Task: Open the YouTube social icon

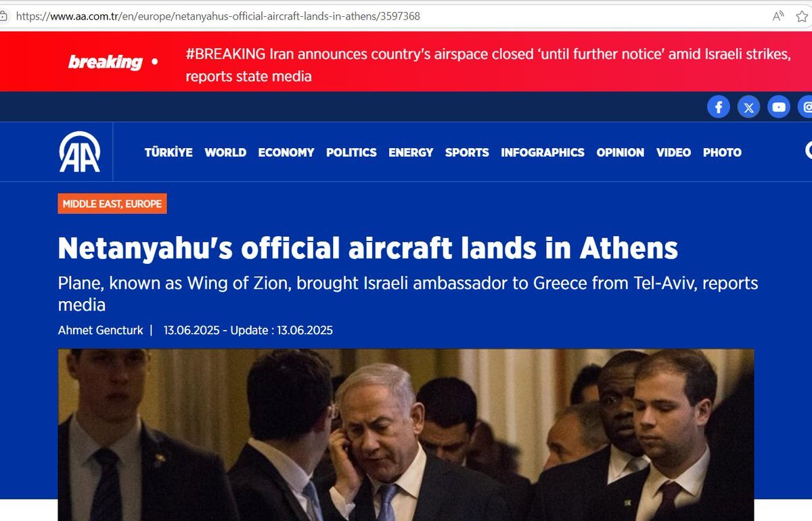Action: click(x=779, y=107)
